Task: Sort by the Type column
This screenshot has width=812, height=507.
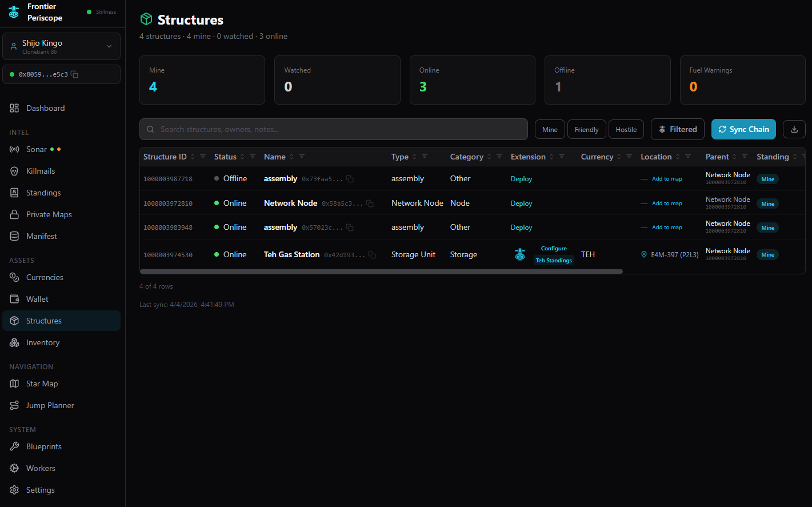Action: pyautogui.click(x=414, y=157)
